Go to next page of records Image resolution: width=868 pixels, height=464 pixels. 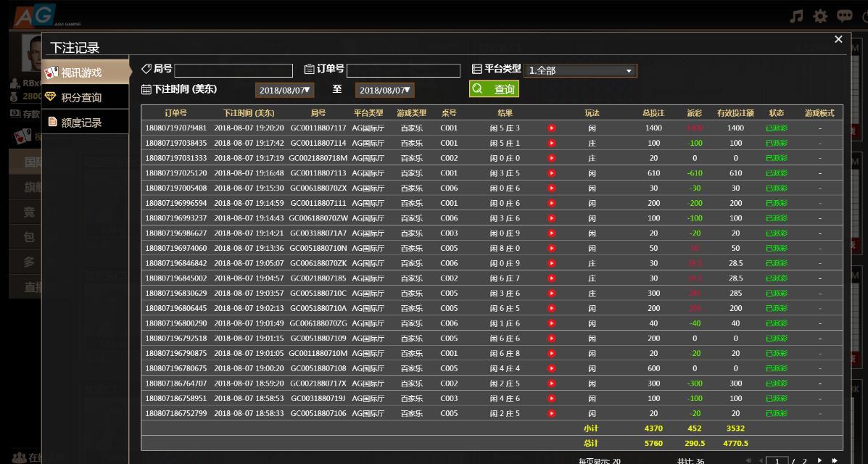click(820, 460)
